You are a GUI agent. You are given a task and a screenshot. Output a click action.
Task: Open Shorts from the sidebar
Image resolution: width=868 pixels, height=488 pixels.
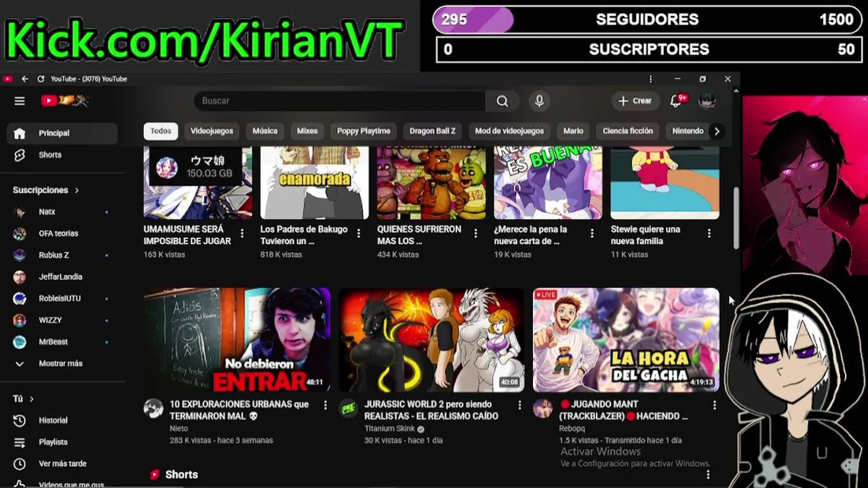tap(62, 155)
